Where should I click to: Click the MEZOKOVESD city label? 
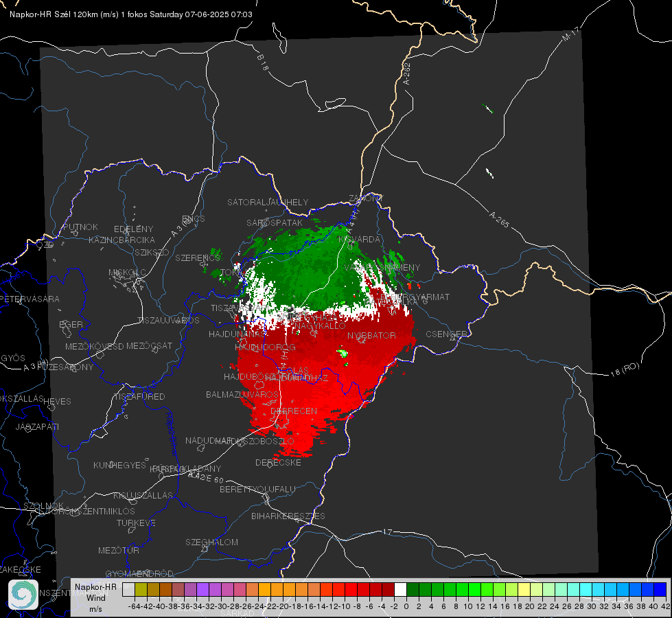coord(95,346)
